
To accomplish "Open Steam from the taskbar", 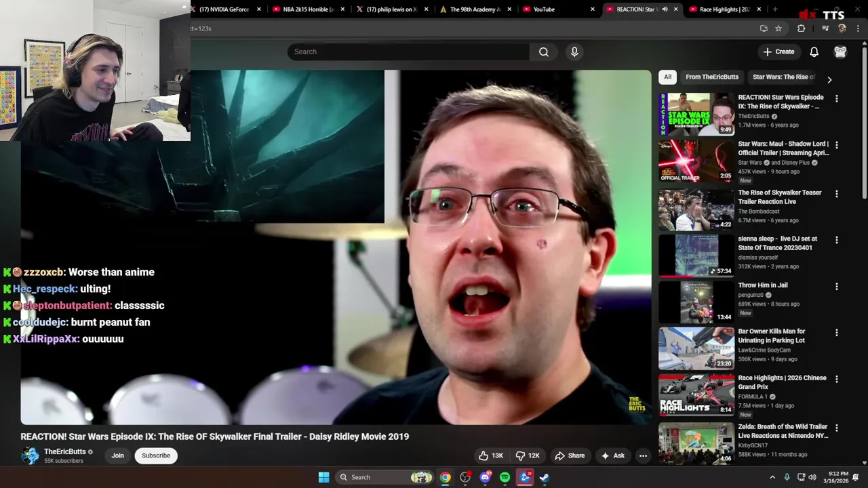I will pos(544,477).
